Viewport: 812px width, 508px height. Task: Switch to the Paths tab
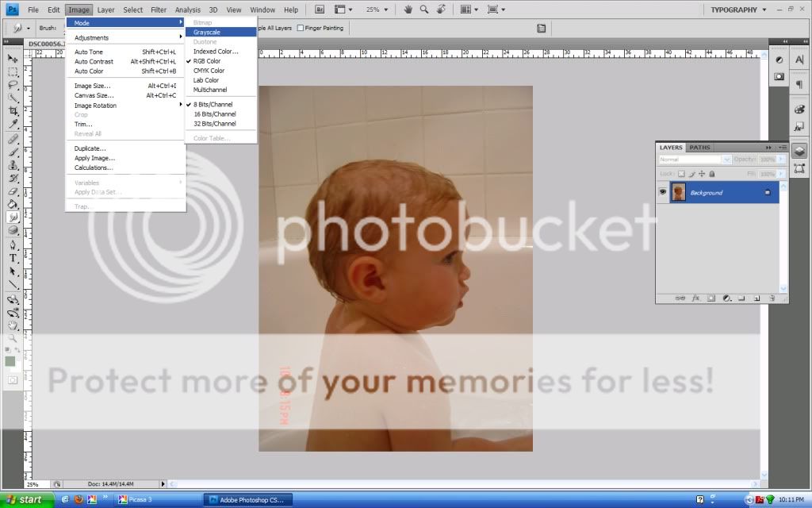(x=699, y=148)
